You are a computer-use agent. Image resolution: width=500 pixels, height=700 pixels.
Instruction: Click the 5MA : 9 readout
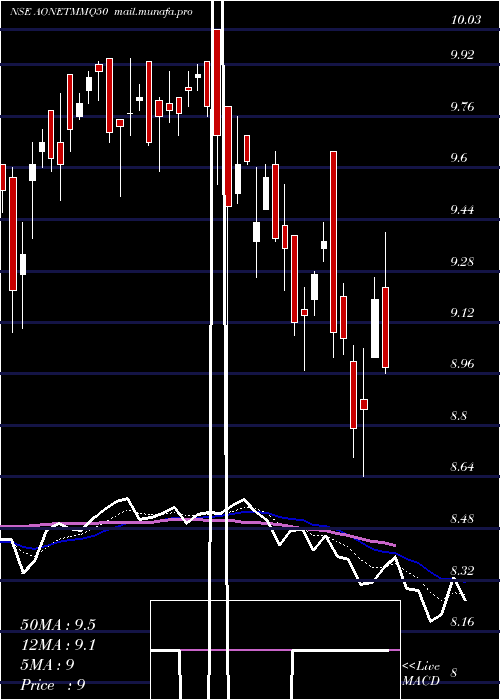click(47, 665)
